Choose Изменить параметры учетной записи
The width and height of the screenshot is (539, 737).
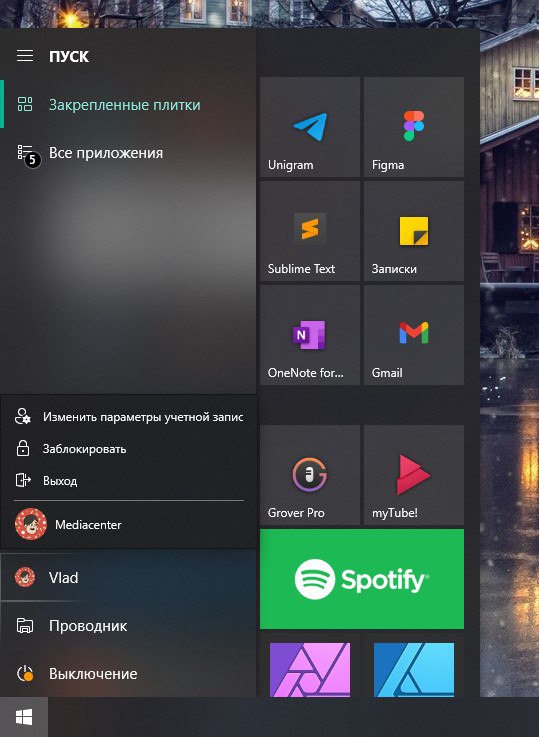[x=129, y=417]
